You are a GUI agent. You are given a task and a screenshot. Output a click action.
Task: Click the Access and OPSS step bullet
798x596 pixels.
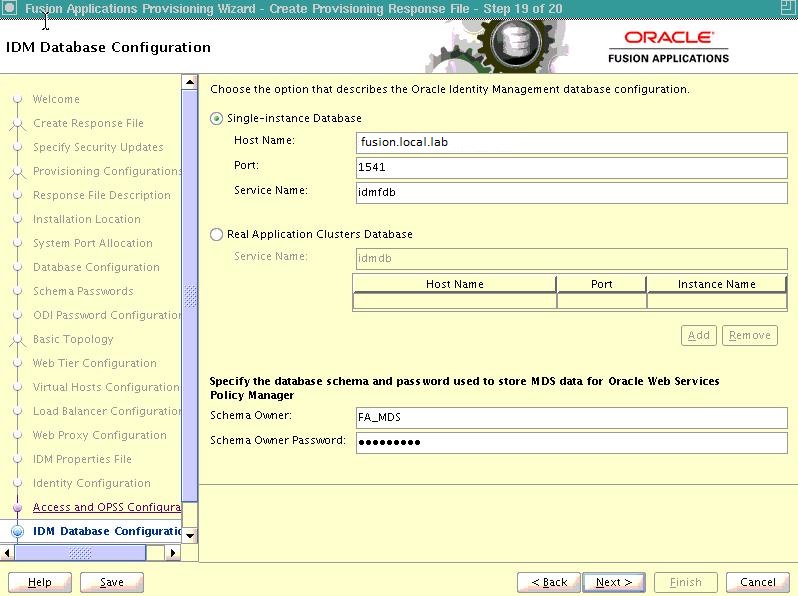[17, 507]
